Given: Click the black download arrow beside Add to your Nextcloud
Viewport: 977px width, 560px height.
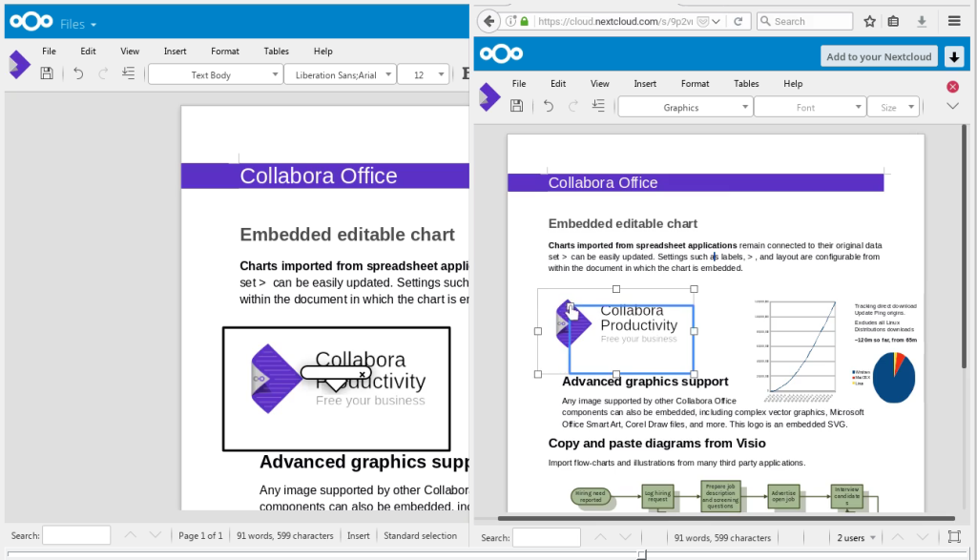Looking at the screenshot, I should [954, 56].
